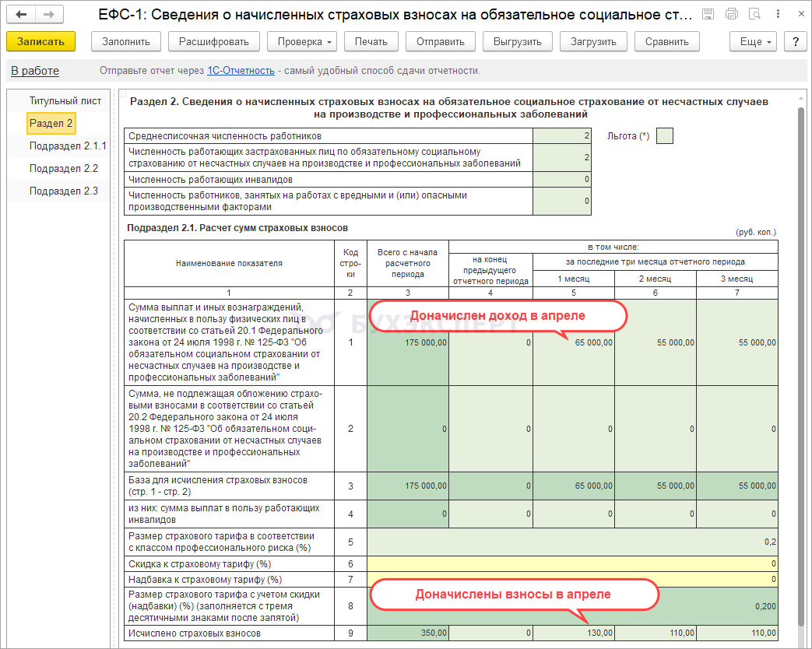Click the Выгрузить button

518,42
